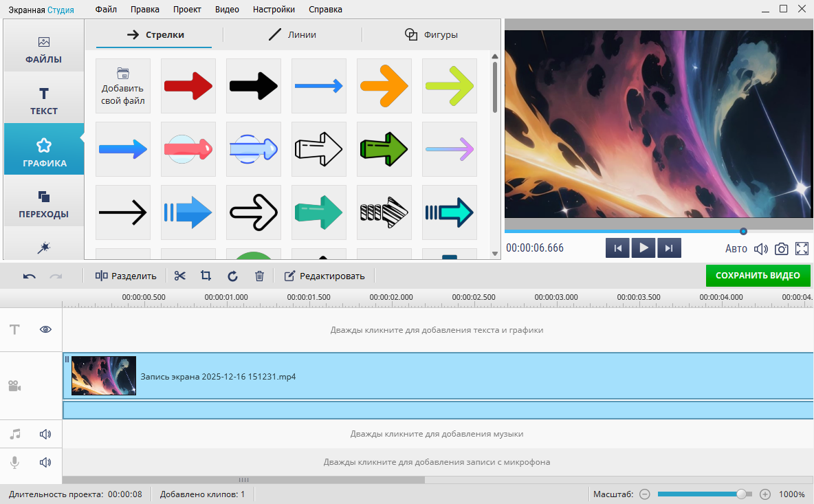
Task: Mute the music track
Action: (x=45, y=434)
